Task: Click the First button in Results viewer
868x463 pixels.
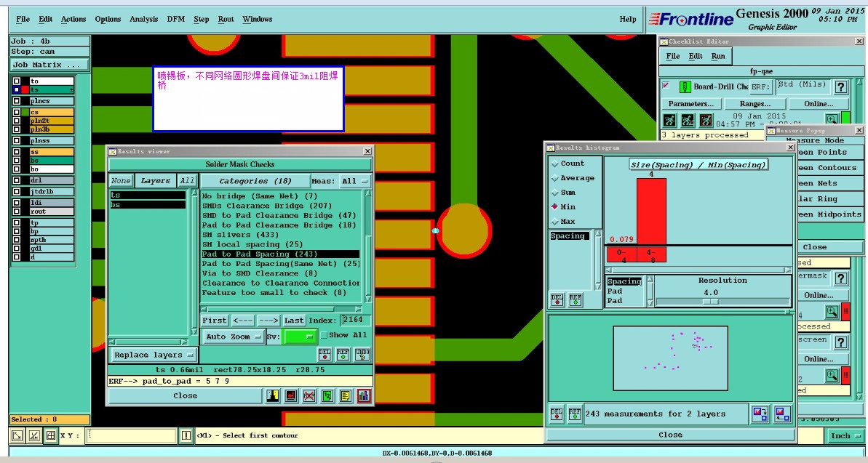Action: (x=214, y=321)
